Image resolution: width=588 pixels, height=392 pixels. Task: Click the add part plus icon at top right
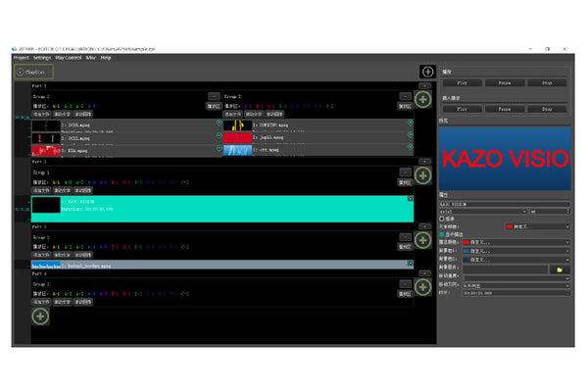point(427,72)
